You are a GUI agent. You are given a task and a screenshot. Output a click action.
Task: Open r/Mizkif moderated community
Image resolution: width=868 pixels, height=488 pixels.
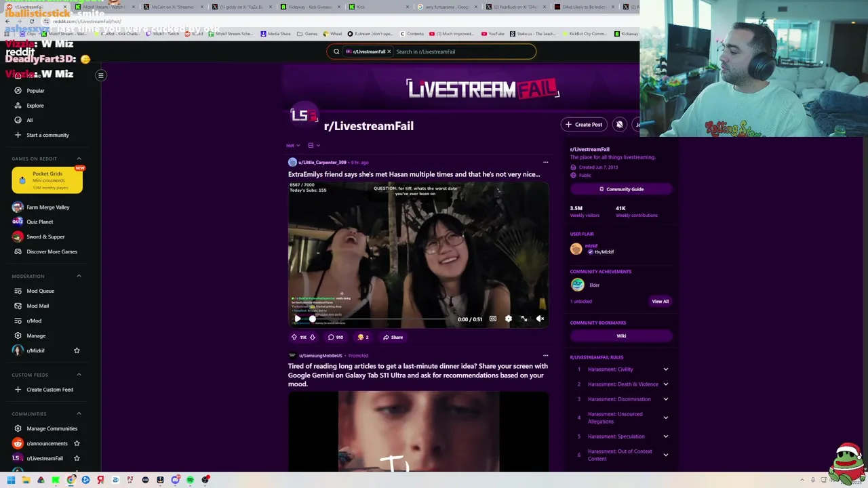tap(28, 350)
